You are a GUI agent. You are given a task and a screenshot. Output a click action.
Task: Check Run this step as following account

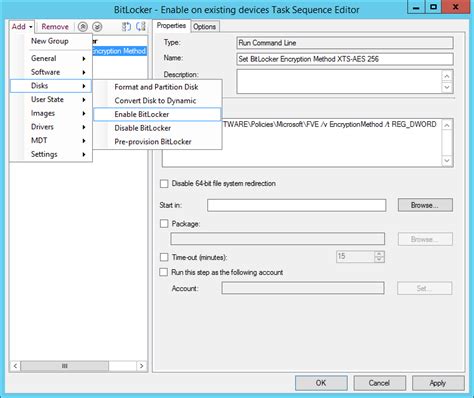pyautogui.click(x=164, y=272)
